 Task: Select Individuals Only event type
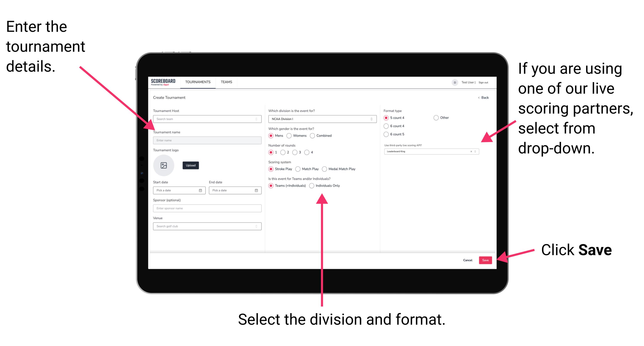tap(315, 185)
